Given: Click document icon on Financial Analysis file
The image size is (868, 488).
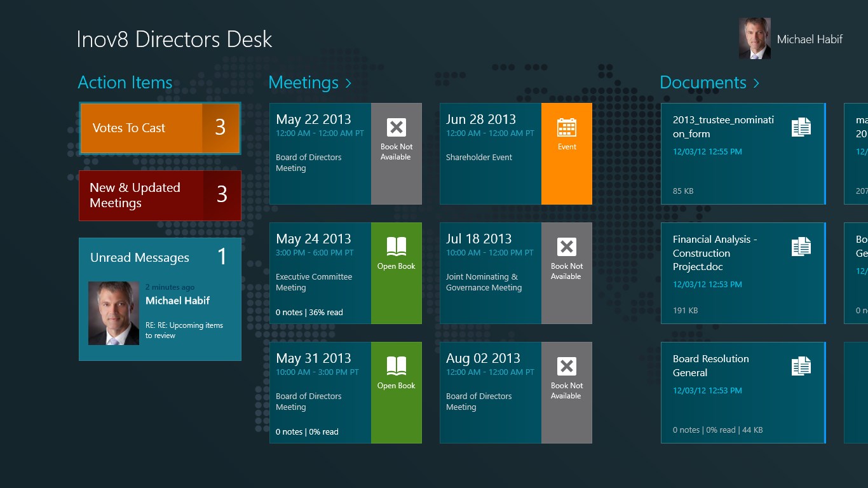Looking at the screenshot, I should 801,247.
